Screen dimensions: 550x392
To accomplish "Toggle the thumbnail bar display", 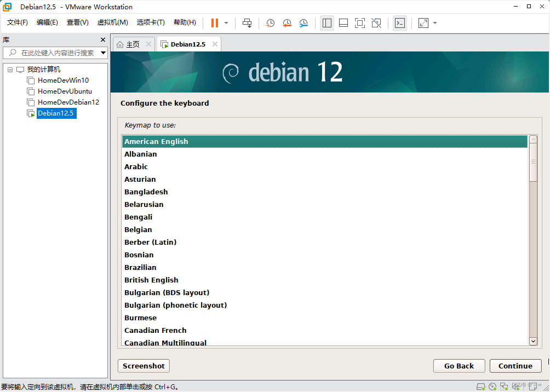I will (x=344, y=22).
